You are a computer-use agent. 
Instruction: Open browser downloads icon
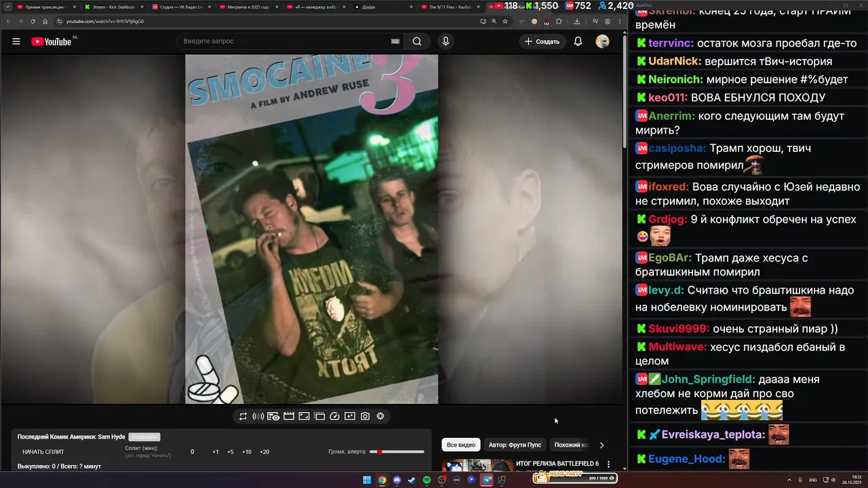pos(576,21)
